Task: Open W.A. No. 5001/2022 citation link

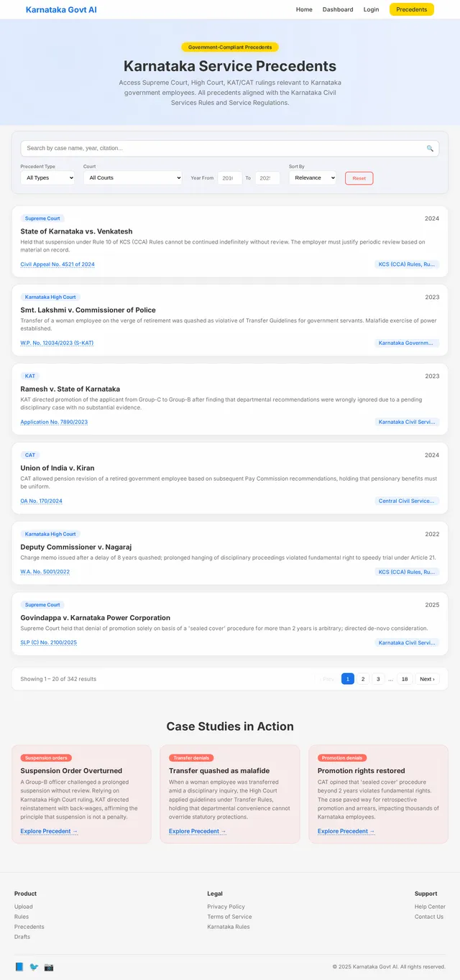Action: click(x=45, y=572)
